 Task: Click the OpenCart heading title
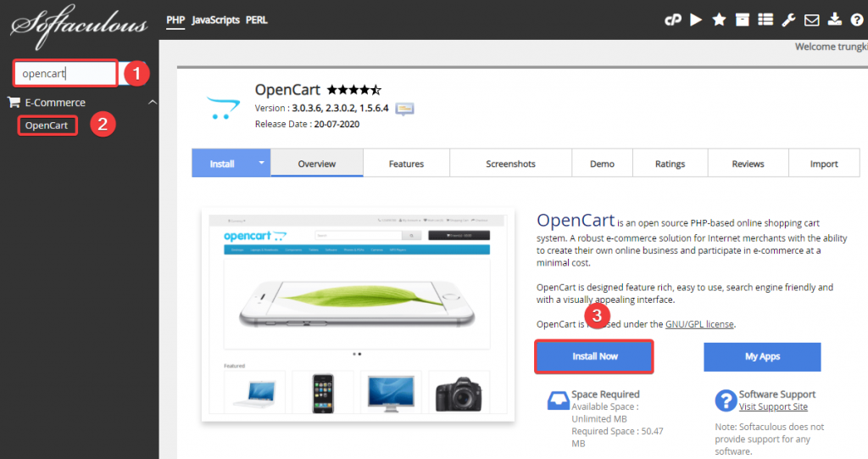coord(287,90)
